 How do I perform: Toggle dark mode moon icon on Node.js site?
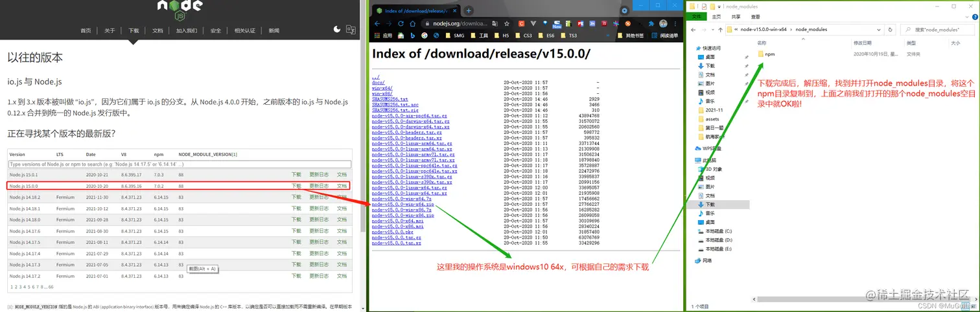[x=337, y=29]
